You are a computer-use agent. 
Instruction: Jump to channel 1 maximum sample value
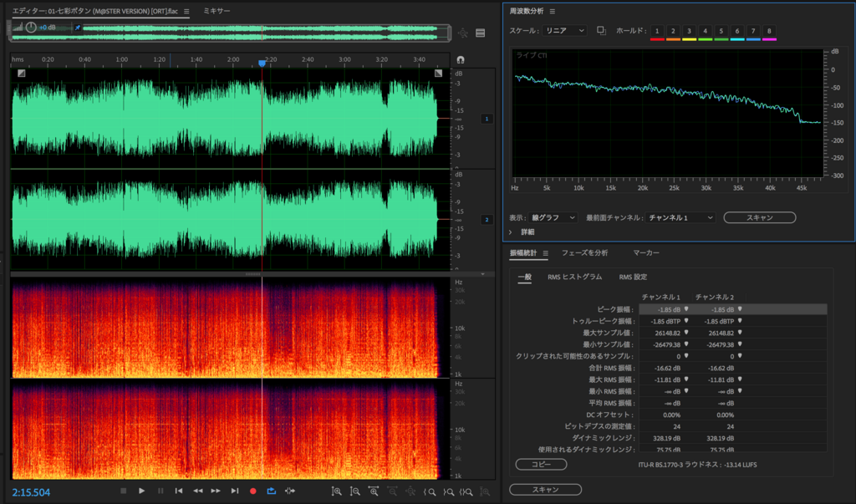[x=686, y=333]
